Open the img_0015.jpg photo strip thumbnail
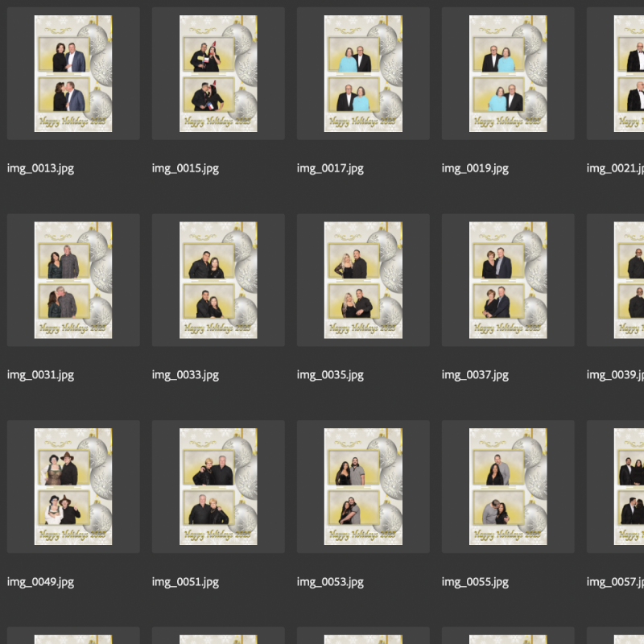The width and height of the screenshot is (644, 644). pyautogui.click(x=218, y=74)
